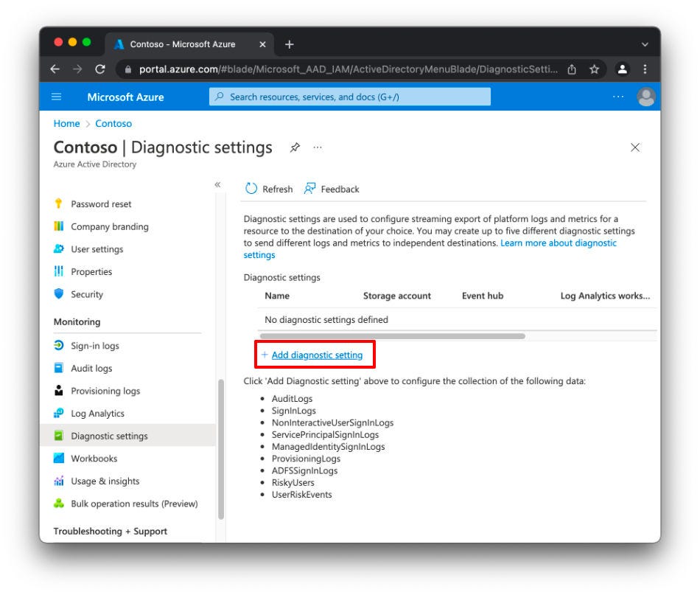Pin the Diagnostic settings blade
The image size is (700, 595).
click(295, 147)
